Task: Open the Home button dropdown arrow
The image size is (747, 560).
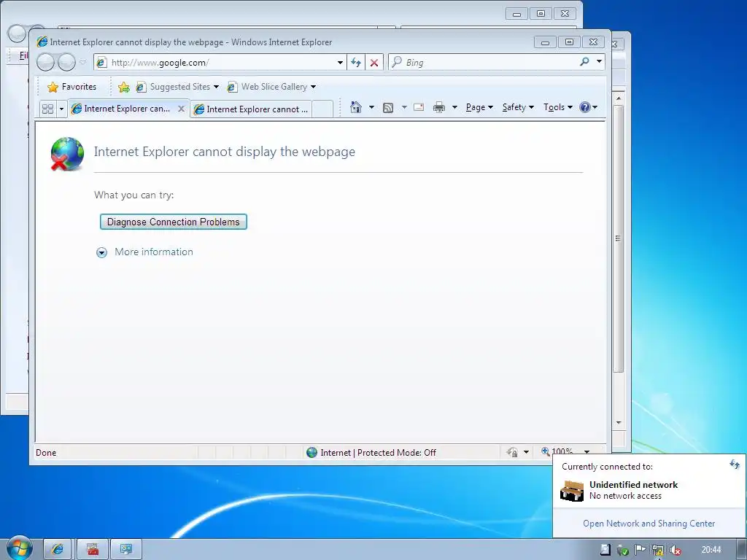Action: tap(371, 107)
